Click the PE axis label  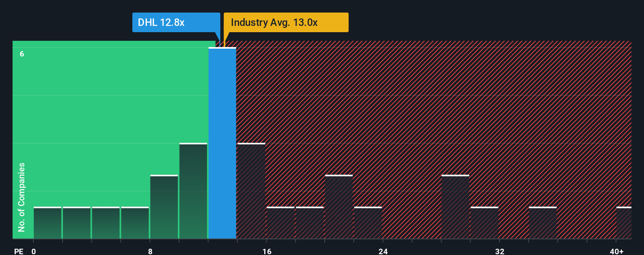19,251
